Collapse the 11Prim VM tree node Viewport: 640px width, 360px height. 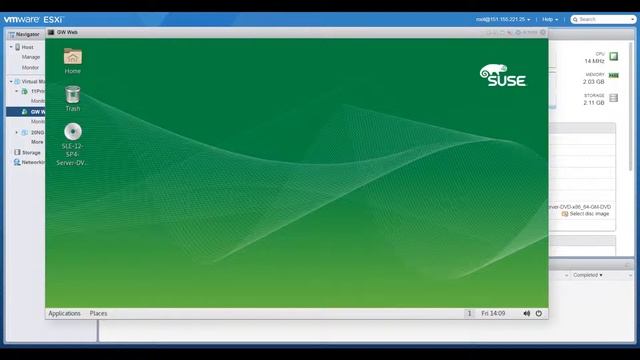tap(17, 91)
